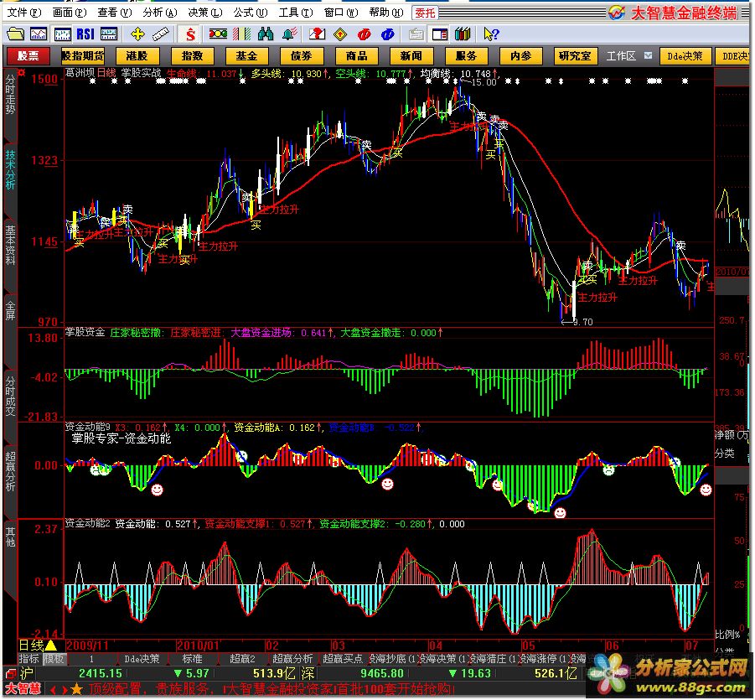Open the 决策(L) menu
Screen dimensions: 755x700
tap(205, 13)
